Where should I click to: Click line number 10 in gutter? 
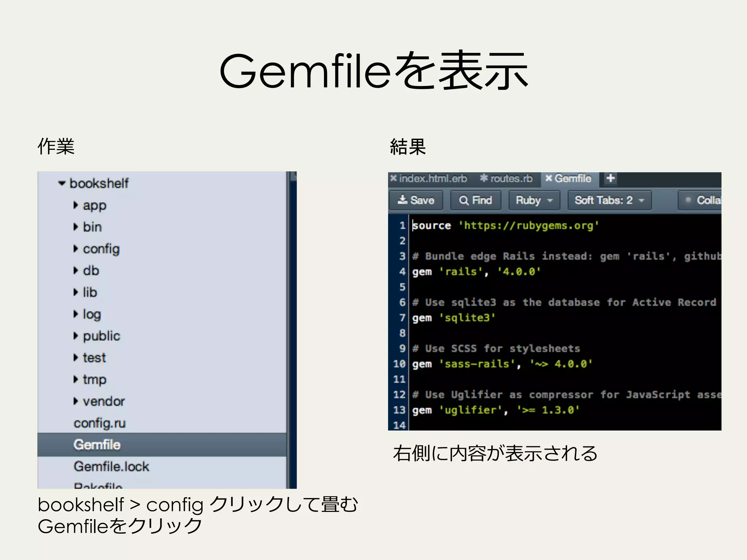[399, 364]
